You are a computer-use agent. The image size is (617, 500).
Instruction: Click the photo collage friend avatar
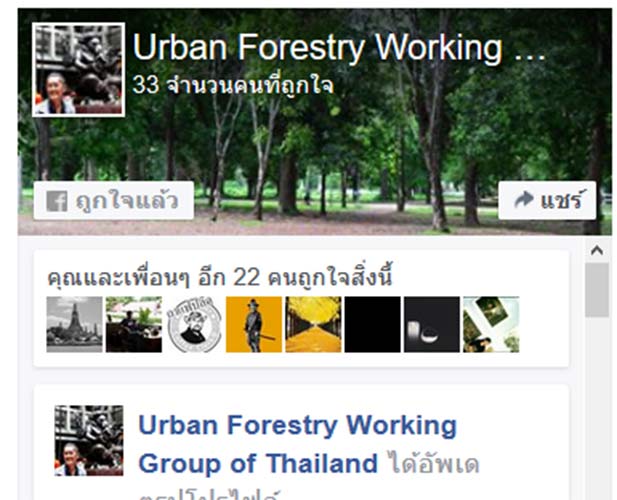pos(491,325)
